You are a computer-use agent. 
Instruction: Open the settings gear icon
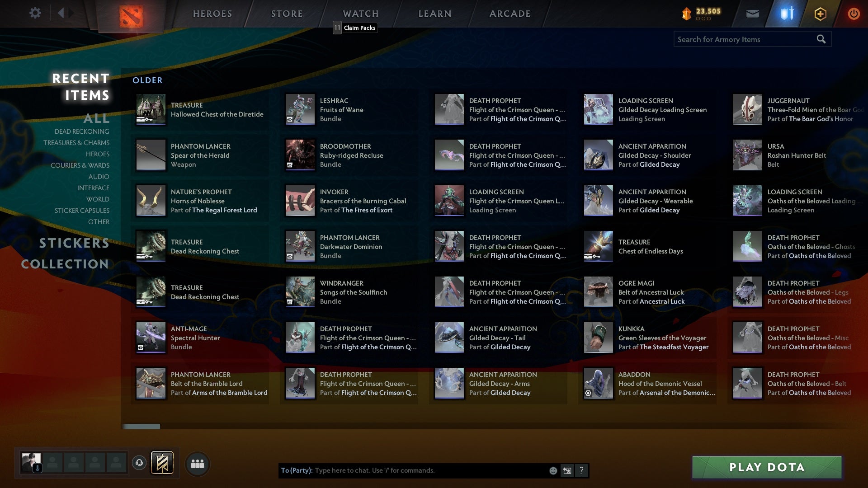[x=35, y=13]
